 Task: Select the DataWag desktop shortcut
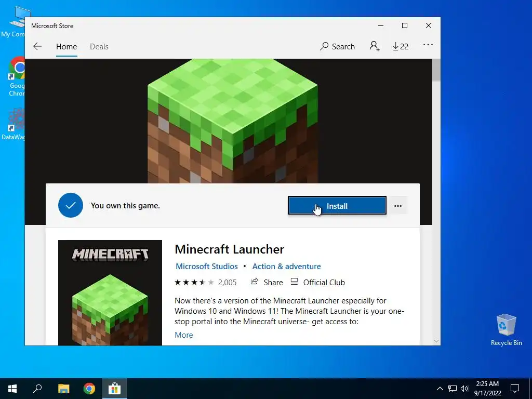(x=13, y=124)
